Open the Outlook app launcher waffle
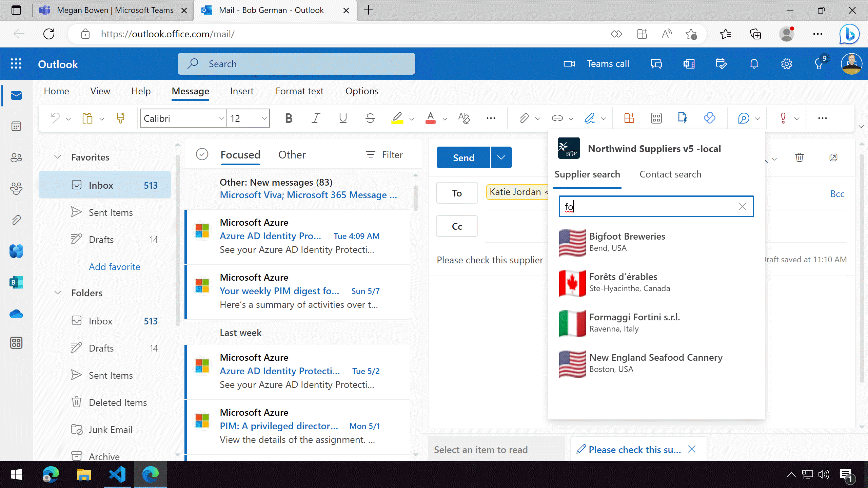The width and height of the screenshot is (868, 488). point(16,64)
